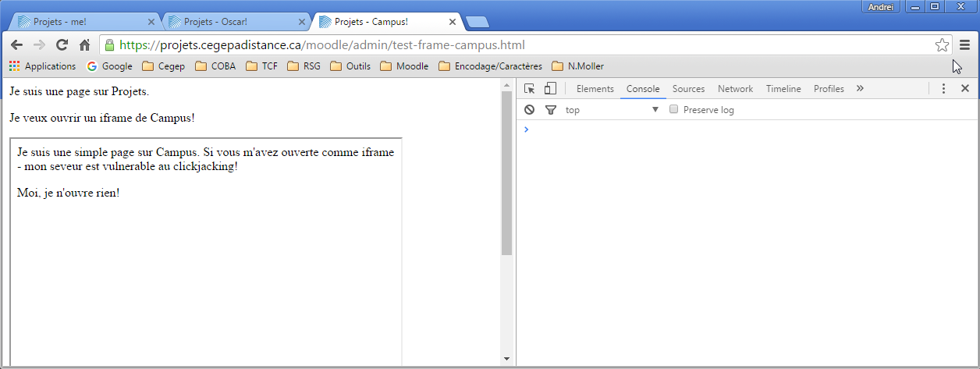Reload the page

click(x=62, y=45)
